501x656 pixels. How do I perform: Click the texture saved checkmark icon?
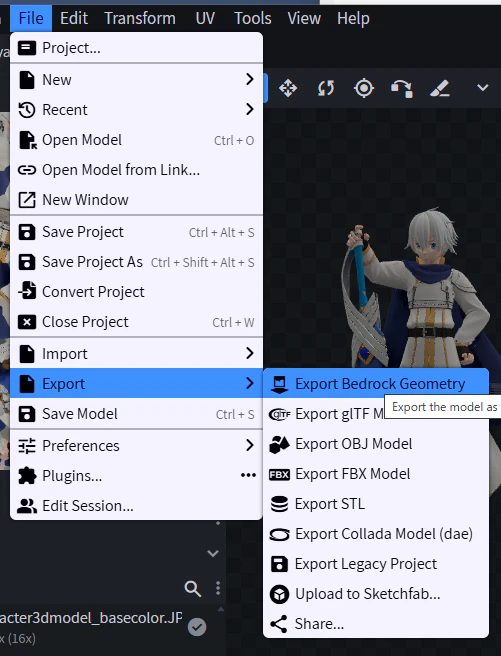[197, 627]
